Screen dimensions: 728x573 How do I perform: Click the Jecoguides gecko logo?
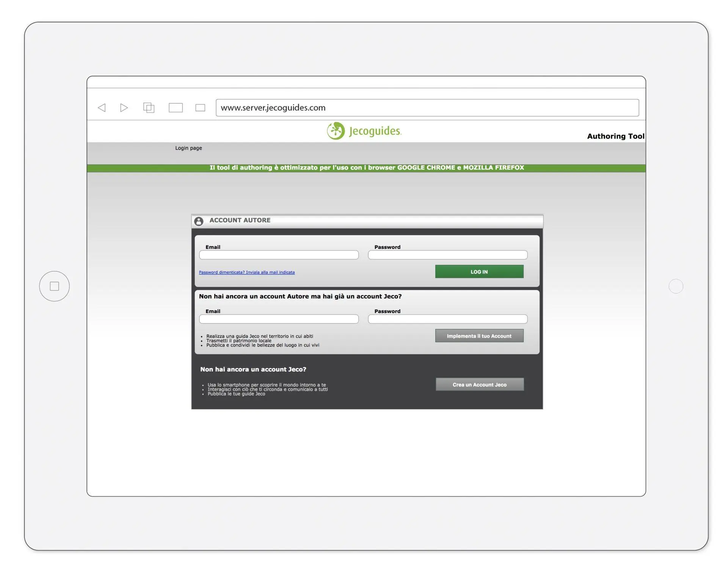click(336, 131)
